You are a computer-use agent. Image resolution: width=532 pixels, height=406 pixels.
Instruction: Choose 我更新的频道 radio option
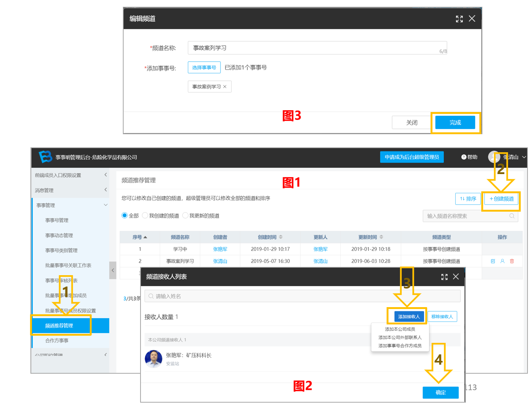[x=185, y=215]
